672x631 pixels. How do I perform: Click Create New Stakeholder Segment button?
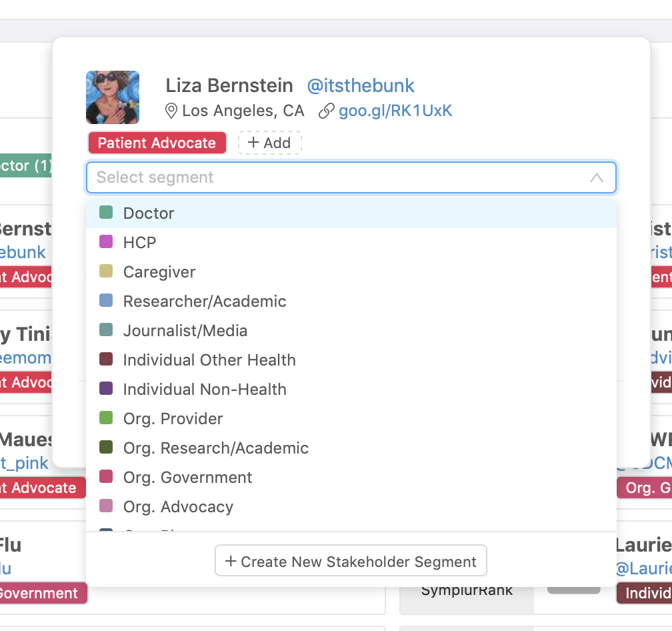point(351,561)
